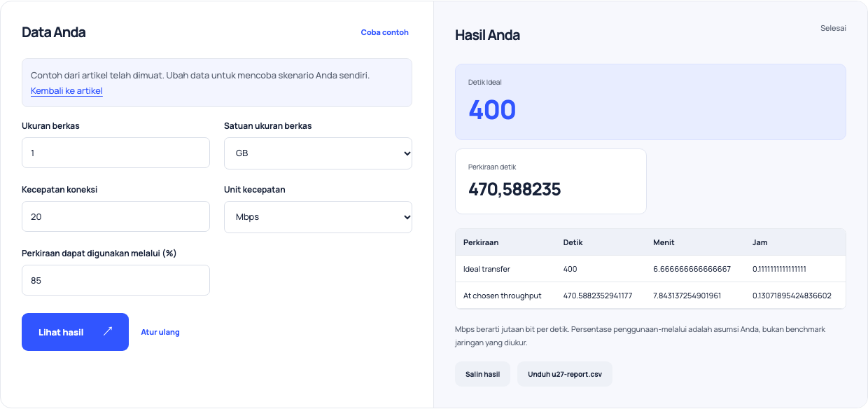Click the 0.13071895424836602 hours cell
This screenshot has width=868, height=409.
pos(792,296)
